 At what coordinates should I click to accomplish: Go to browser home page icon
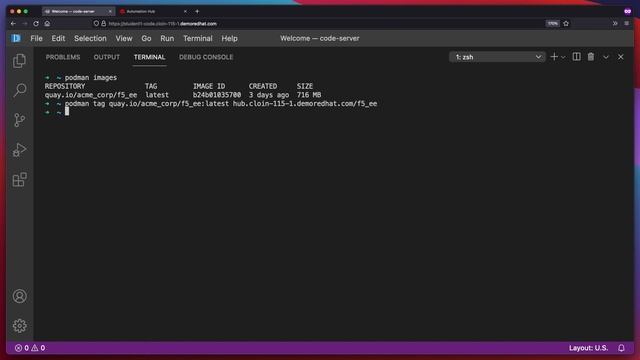pos(47,24)
